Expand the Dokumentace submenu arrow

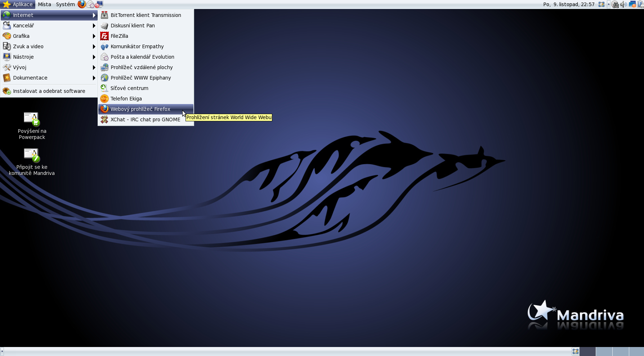[x=94, y=78]
